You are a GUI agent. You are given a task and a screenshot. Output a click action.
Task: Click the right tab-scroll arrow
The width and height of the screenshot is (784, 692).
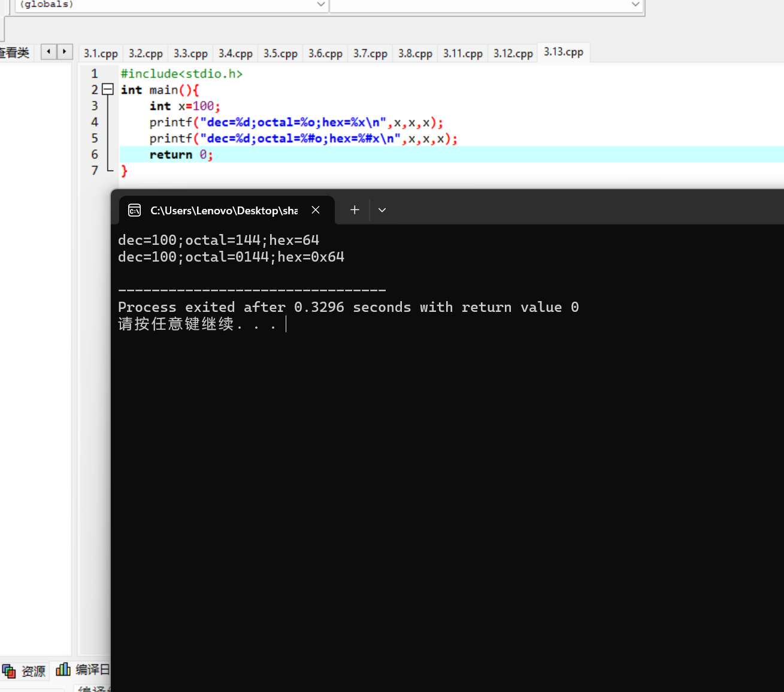pyautogui.click(x=65, y=52)
